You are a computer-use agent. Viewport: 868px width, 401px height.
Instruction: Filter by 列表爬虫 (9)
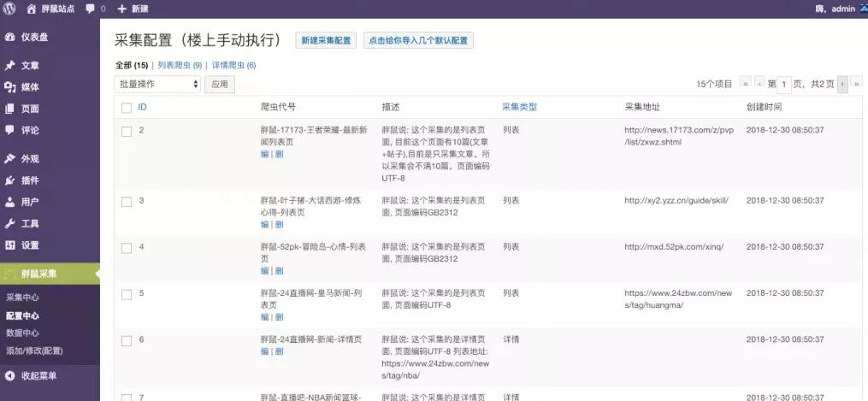(x=180, y=65)
